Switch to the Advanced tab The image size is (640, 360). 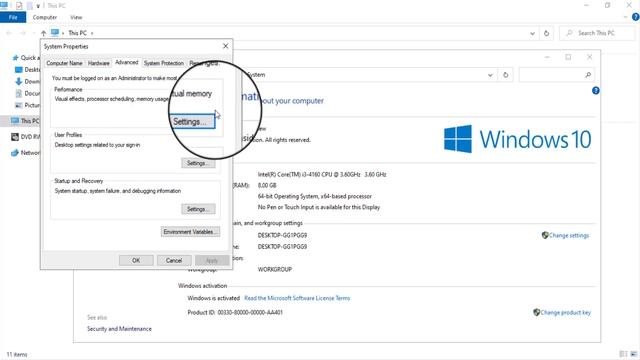click(x=127, y=62)
